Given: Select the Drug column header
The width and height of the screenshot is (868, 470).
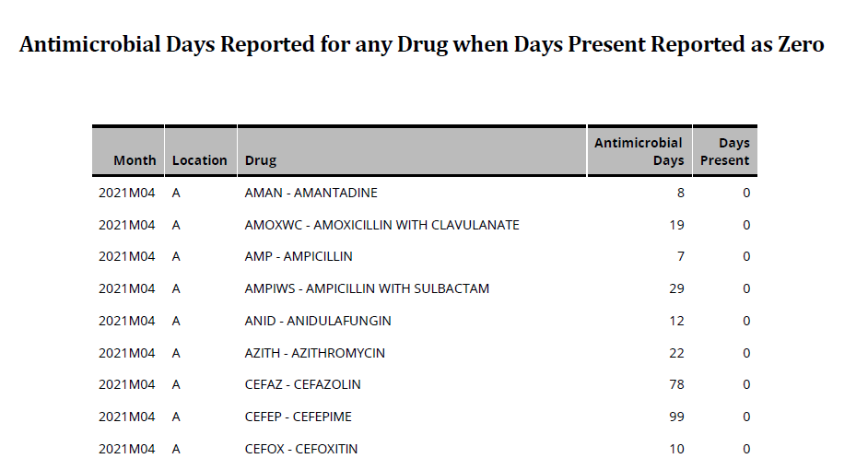Looking at the screenshot, I should click(261, 160).
